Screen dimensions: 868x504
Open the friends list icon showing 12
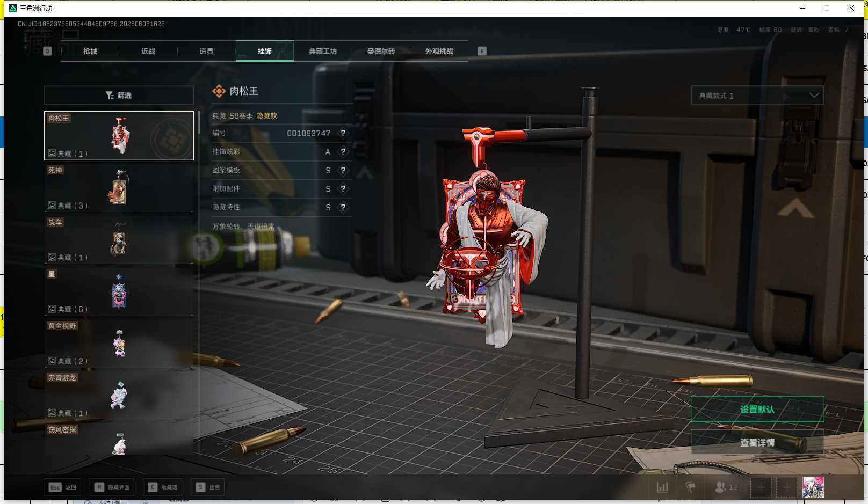pyautogui.click(x=726, y=487)
